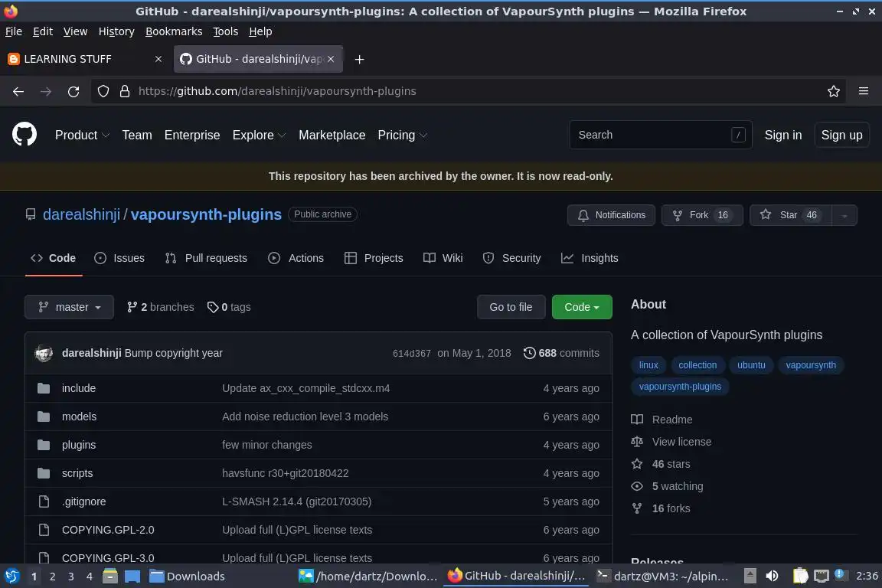Open the 688 commits link
Viewport: 882px width, 588px height.
coord(561,353)
